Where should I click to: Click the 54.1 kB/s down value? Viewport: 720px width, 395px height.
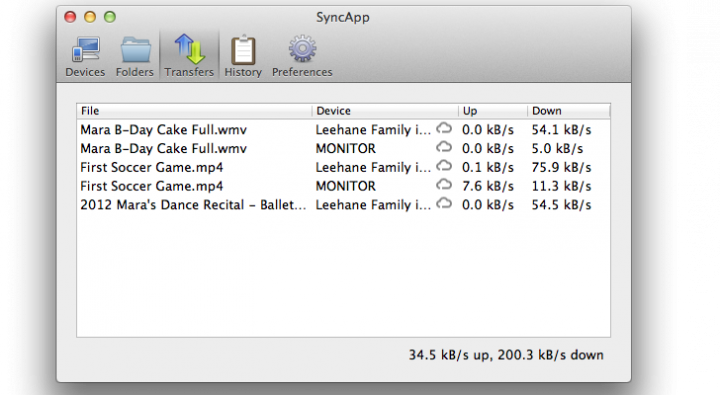(561, 130)
